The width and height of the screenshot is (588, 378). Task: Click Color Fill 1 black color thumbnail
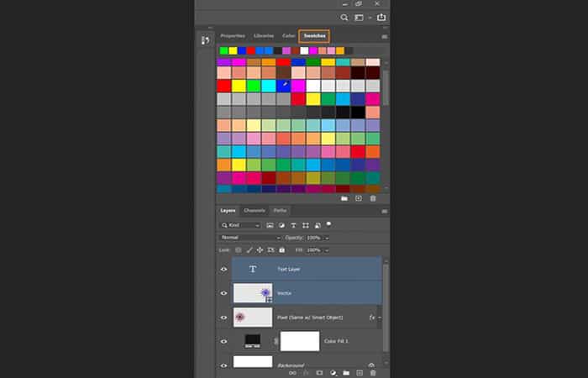pyautogui.click(x=252, y=341)
